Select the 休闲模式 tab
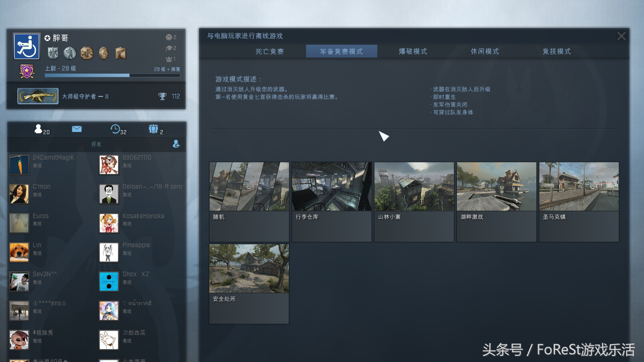The height and width of the screenshot is (362, 644). click(484, 52)
